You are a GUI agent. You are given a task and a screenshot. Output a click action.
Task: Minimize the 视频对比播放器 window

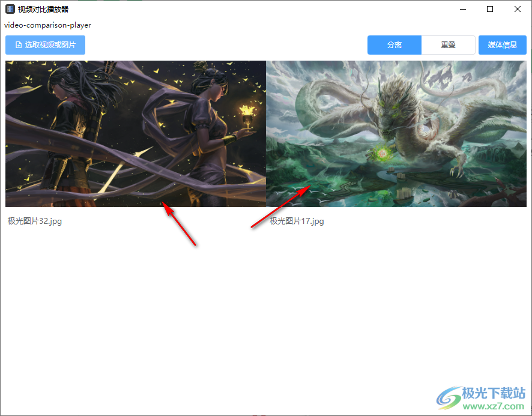[463, 9]
